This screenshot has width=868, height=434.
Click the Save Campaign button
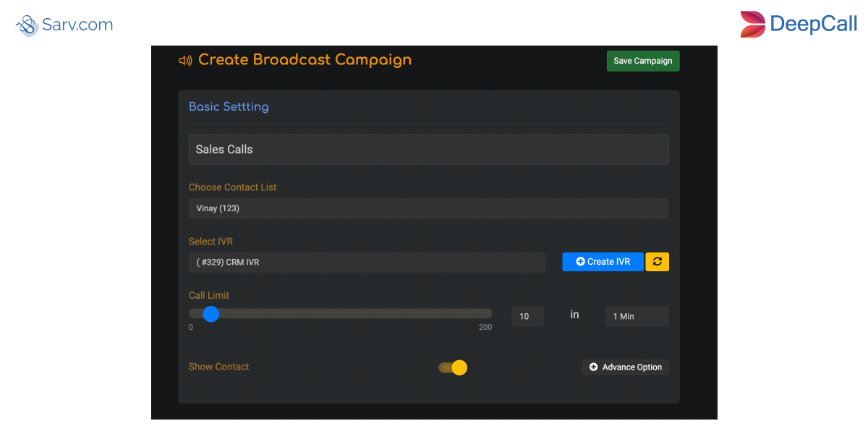642,61
